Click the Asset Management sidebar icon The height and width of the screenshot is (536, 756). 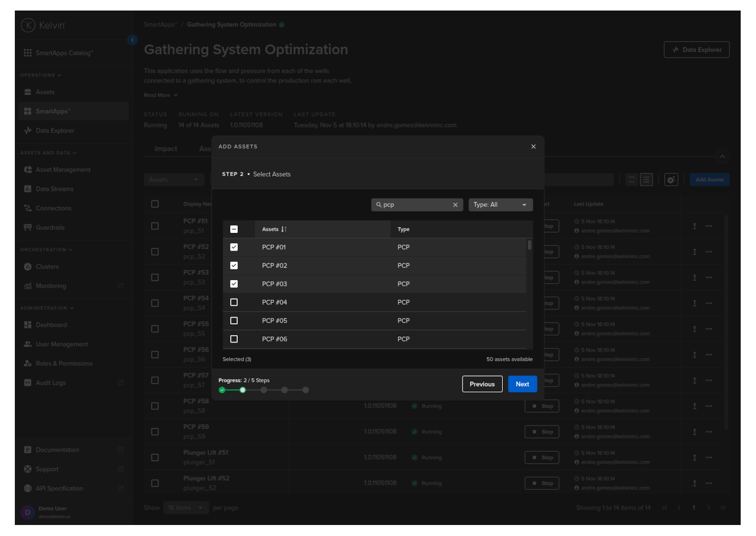(28, 170)
